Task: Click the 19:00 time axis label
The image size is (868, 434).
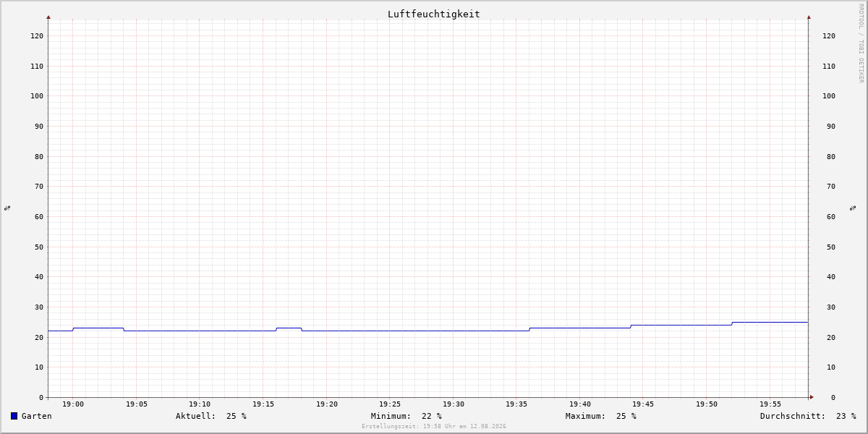Action: (x=73, y=404)
